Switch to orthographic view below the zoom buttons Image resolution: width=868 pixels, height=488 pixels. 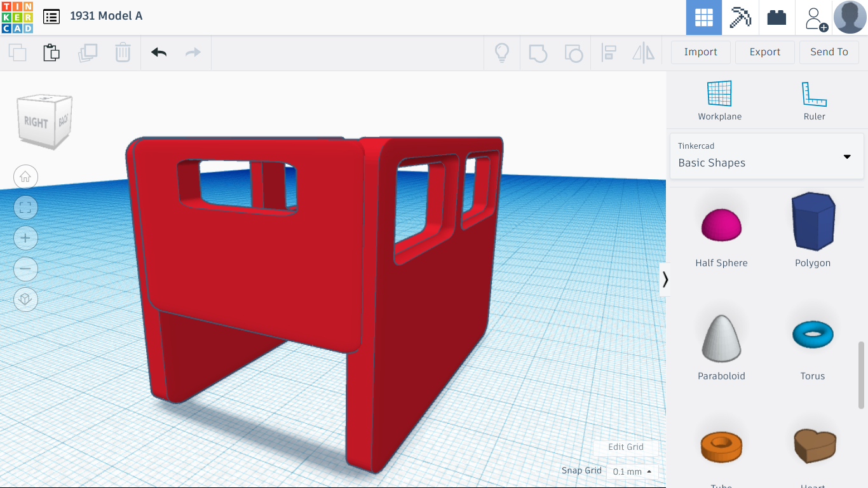click(x=25, y=299)
